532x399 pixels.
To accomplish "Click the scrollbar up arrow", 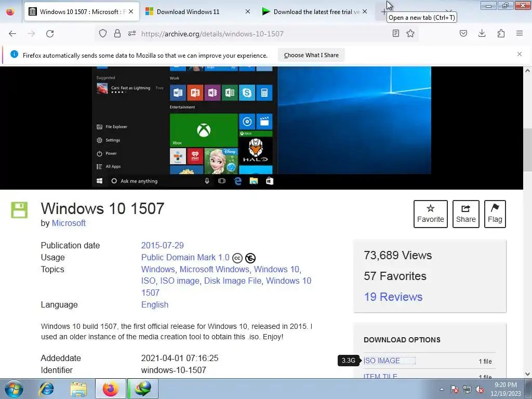I will [527, 71].
